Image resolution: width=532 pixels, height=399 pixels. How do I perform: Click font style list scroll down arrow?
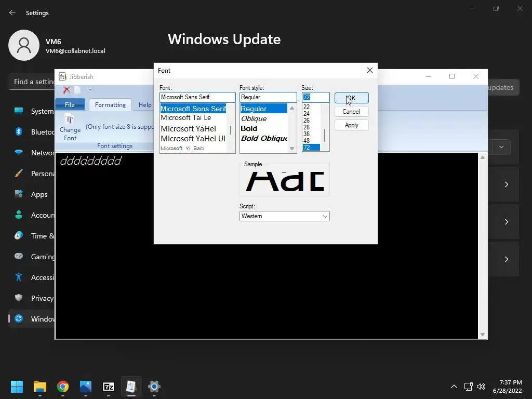pyautogui.click(x=292, y=149)
